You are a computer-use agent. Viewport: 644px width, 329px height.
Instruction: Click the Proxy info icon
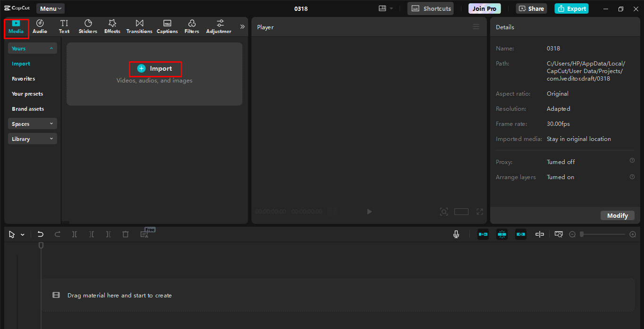[632, 160]
